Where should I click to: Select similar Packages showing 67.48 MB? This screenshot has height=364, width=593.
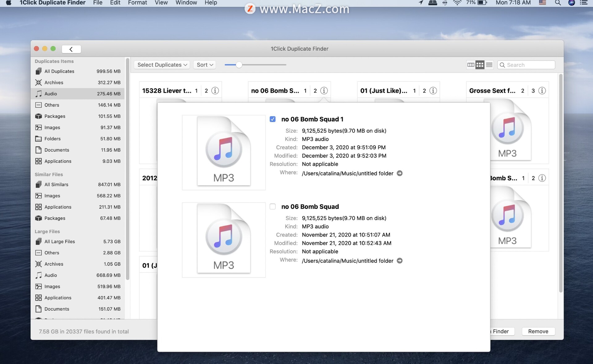click(78, 218)
